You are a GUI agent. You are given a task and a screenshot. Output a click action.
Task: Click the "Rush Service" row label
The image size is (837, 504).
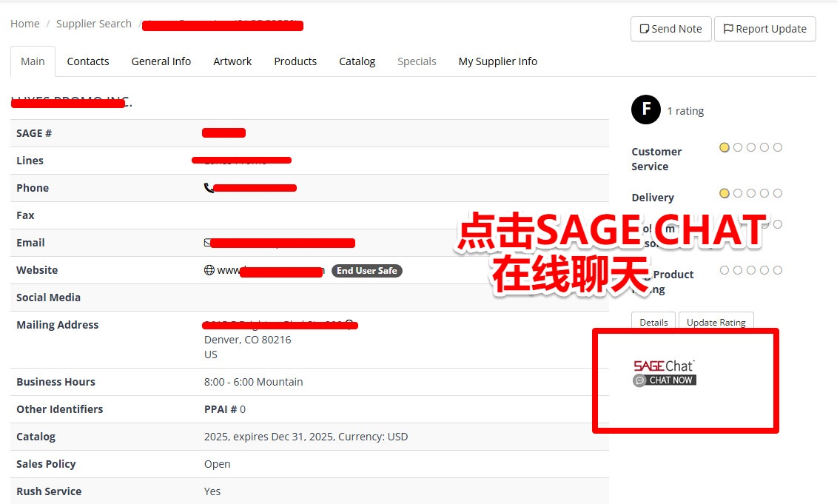pyautogui.click(x=49, y=491)
